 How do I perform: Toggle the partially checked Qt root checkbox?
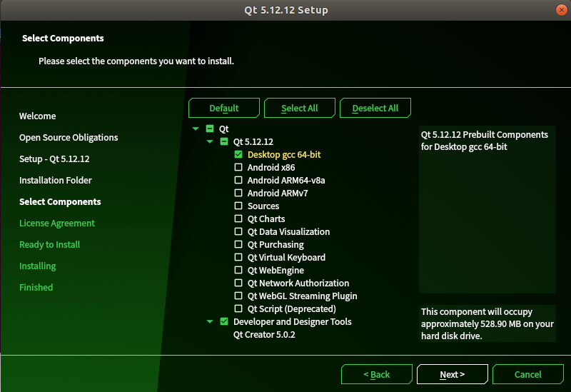(x=210, y=129)
